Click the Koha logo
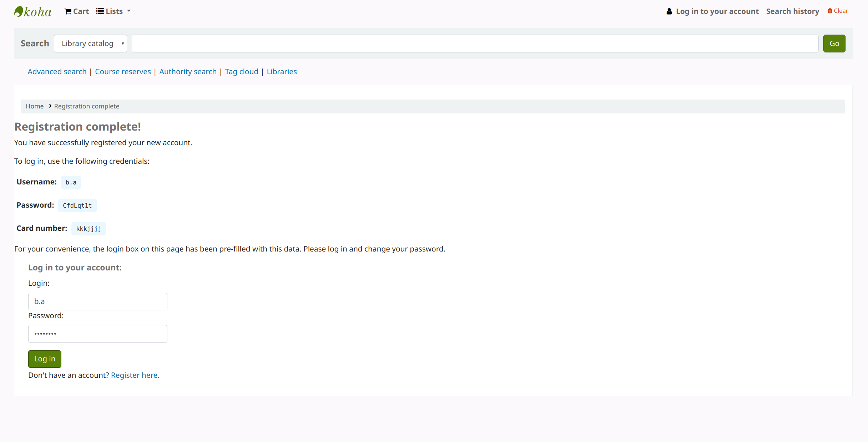The height and width of the screenshot is (442, 868). 33,11
